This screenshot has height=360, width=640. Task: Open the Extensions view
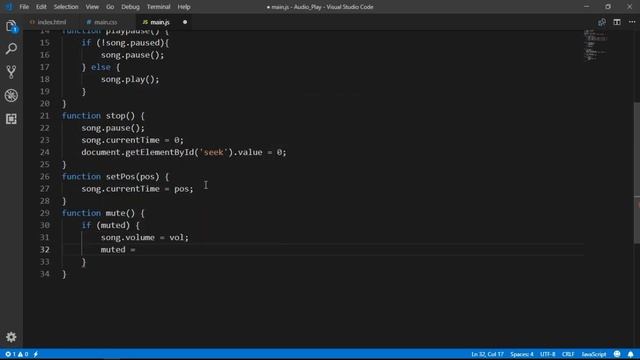pos(11,119)
